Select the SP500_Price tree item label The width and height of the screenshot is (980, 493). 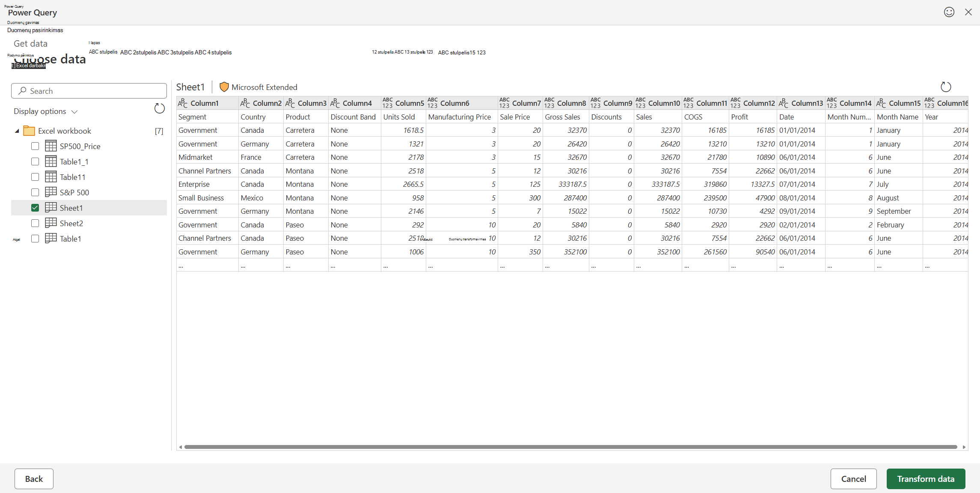point(80,146)
